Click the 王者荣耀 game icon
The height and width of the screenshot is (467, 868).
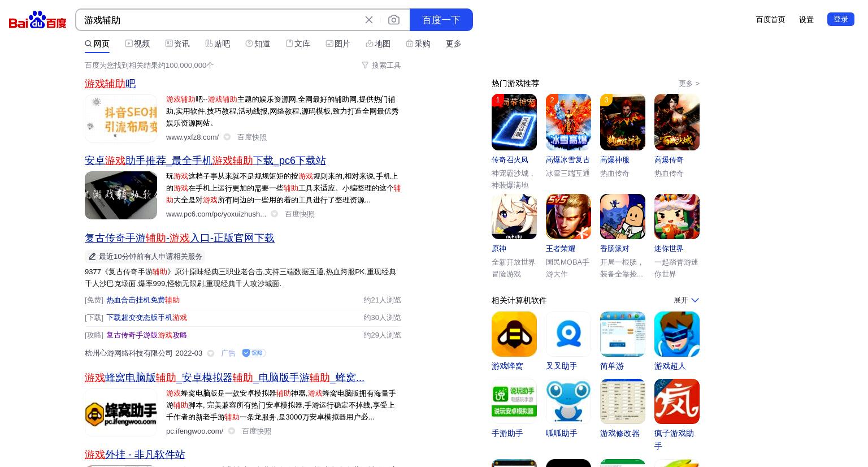click(568, 217)
